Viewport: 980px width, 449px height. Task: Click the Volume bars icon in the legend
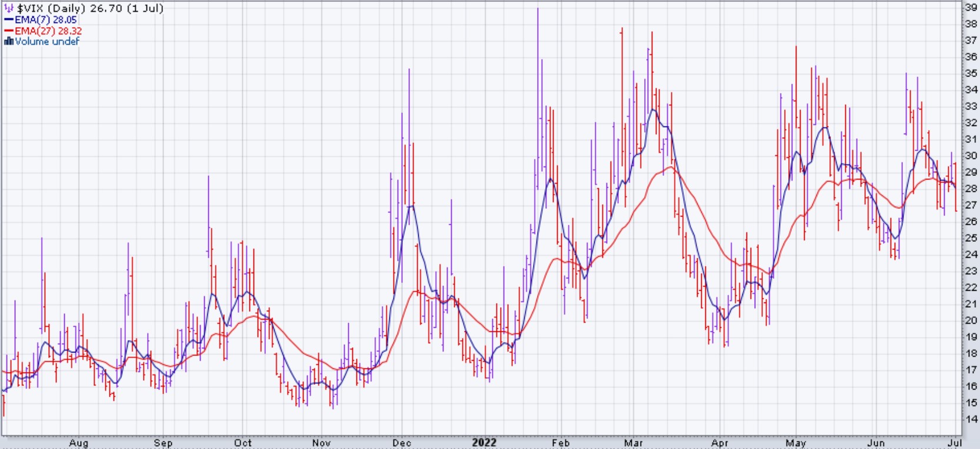(8, 41)
